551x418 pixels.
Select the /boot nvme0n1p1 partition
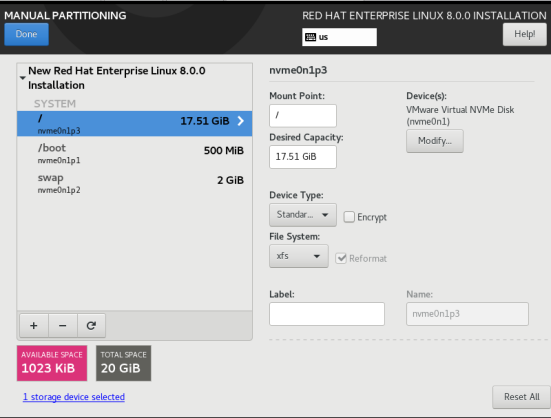135,154
